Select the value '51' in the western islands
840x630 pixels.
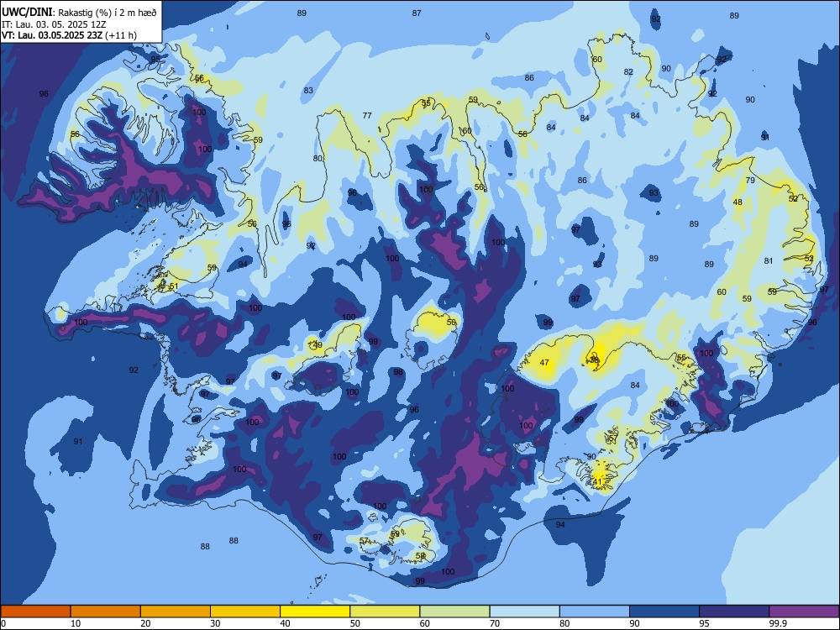[174, 286]
